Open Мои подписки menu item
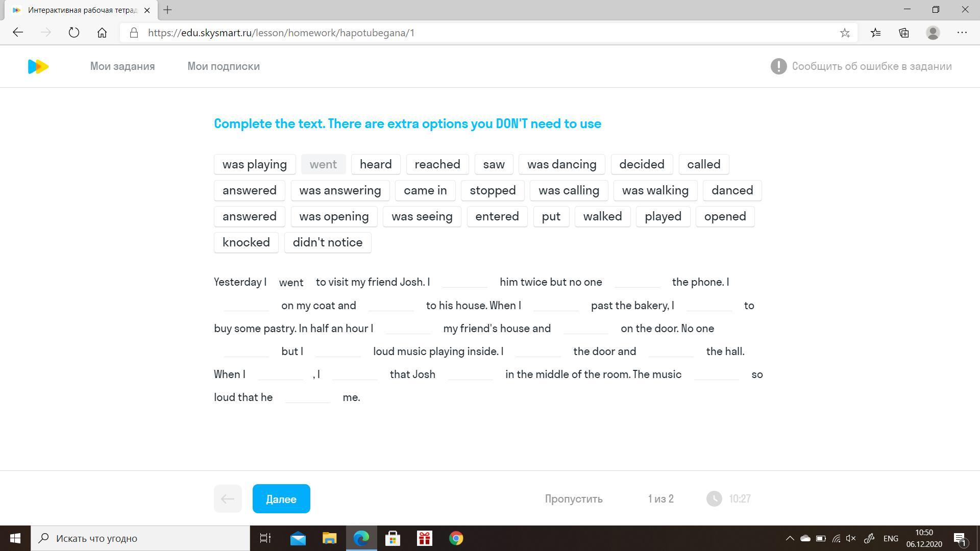This screenshot has height=551, width=980. coord(224,66)
